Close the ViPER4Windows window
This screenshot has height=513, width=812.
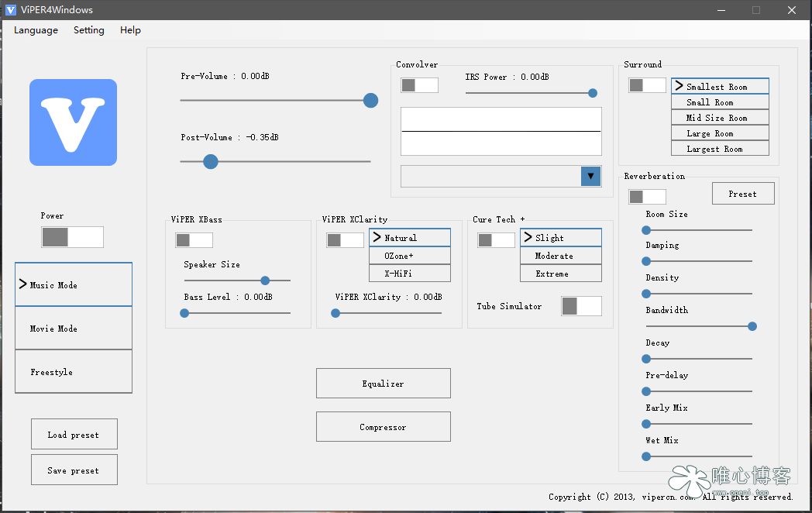pyautogui.click(x=792, y=10)
